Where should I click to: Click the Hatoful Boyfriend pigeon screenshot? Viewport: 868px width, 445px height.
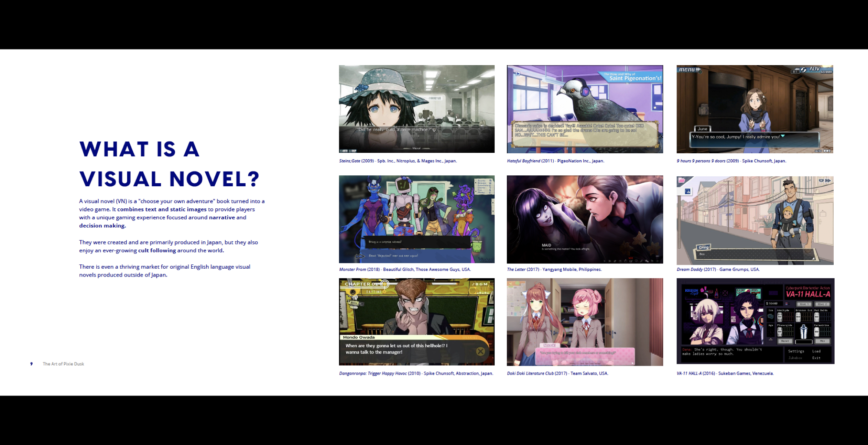pos(585,109)
